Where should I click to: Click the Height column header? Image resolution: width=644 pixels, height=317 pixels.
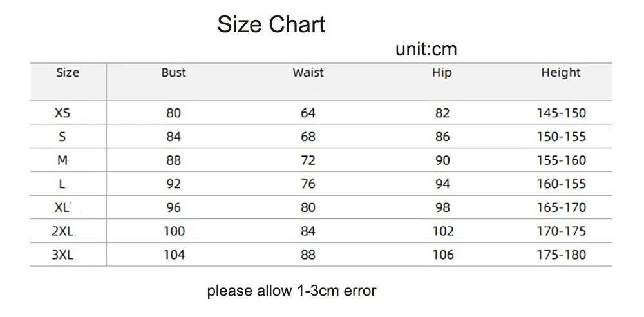pos(561,73)
